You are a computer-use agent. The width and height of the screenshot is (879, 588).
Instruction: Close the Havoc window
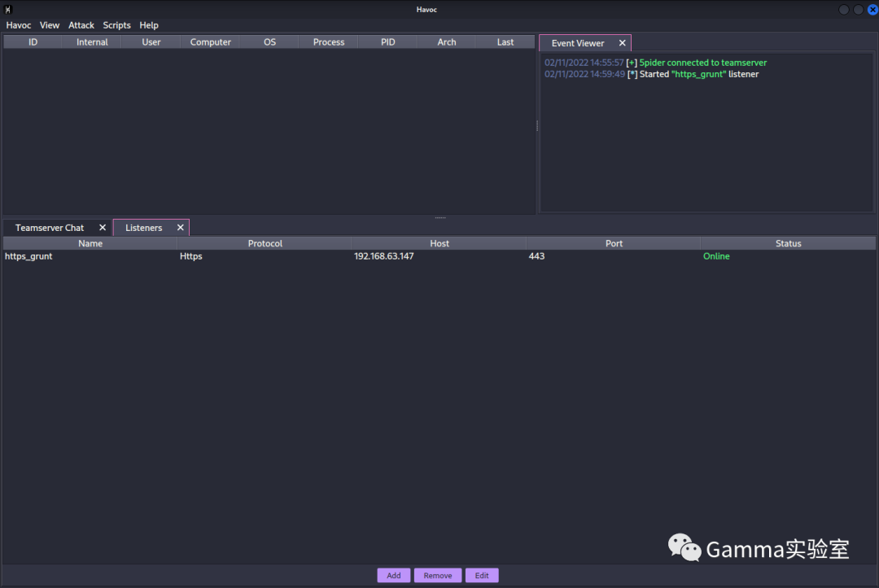coord(872,10)
